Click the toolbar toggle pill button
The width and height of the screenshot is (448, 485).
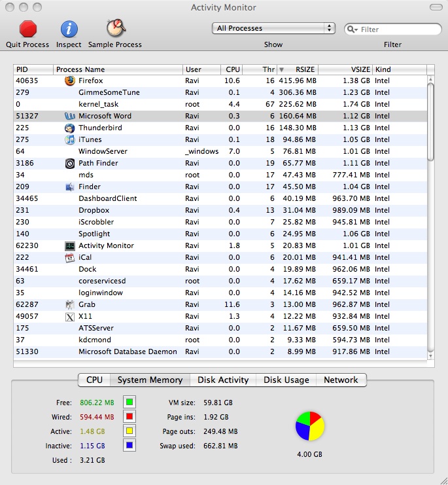pyautogui.click(x=436, y=7)
